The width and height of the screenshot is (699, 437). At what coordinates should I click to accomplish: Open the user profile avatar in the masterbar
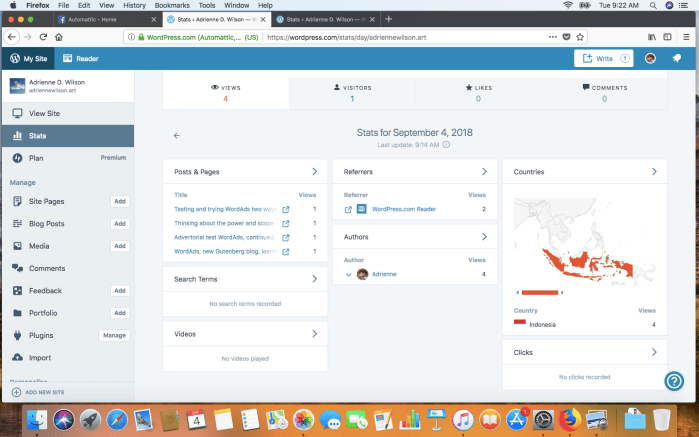tap(650, 58)
